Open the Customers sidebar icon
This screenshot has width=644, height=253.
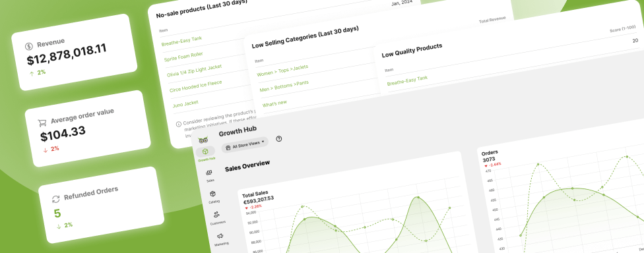click(x=217, y=217)
